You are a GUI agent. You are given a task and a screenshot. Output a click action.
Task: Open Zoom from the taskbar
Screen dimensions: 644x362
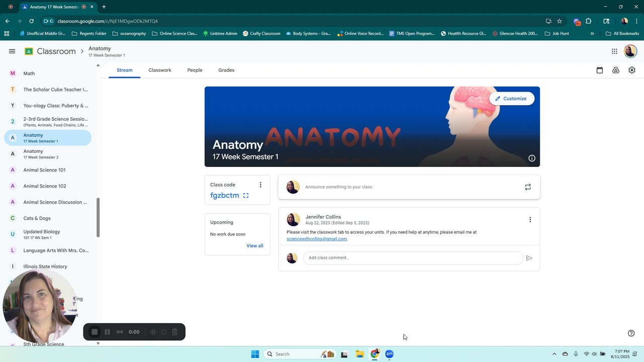pyautogui.click(x=389, y=354)
